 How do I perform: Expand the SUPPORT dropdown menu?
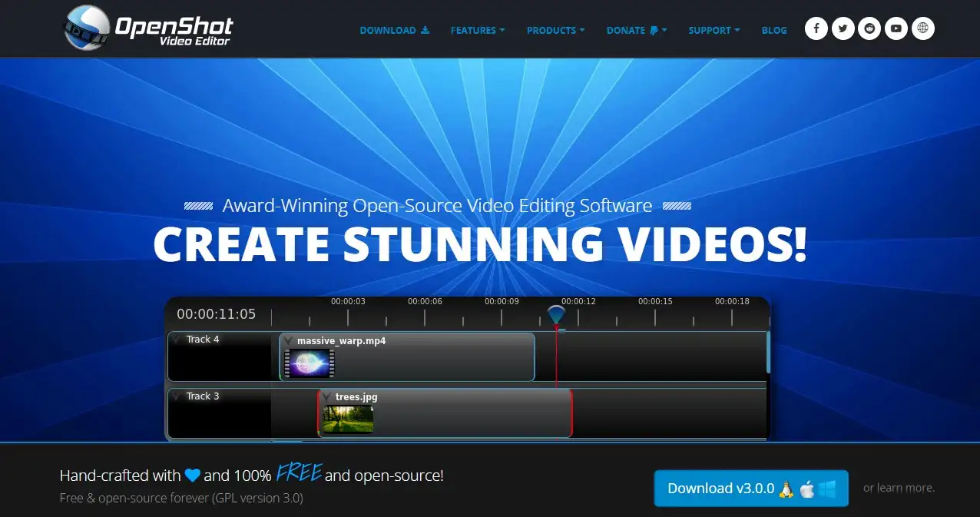tap(714, 30)
